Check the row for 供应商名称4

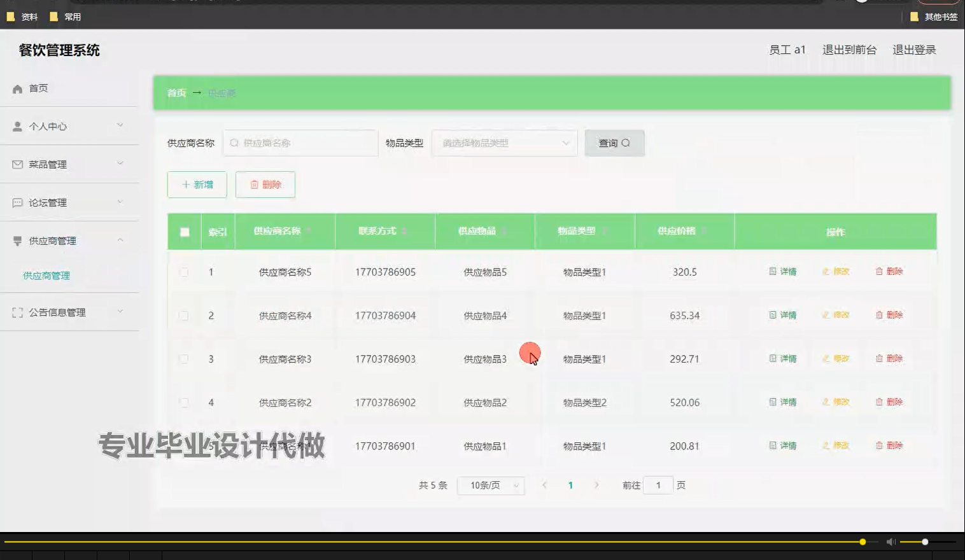tap(184, 316)
